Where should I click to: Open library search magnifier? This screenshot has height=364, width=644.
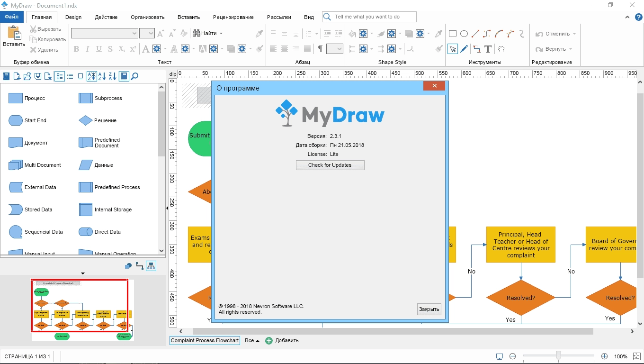[x=134, y=76]
